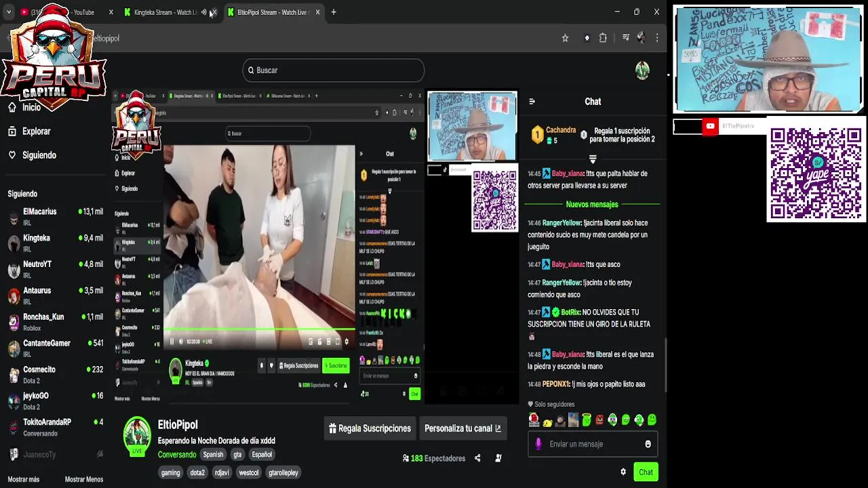Image resolution: width=868 pixels, height=488 pixels.
Task: Insert the yellow duck emote
Action: coord(547,421)
